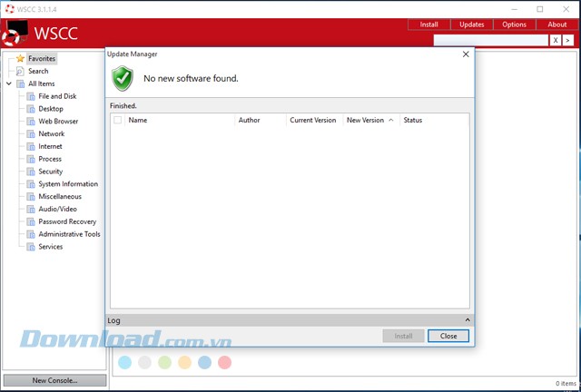The width and height of the screenshot is (581, 392).
Task: Click the pink color circle
Action: coord(224,362)
